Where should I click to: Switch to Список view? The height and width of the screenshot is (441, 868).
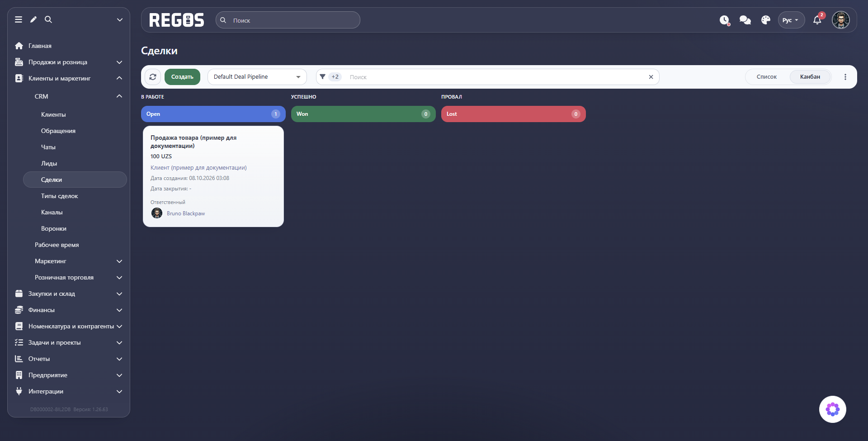pyautogui.click(x=767, y=77)
